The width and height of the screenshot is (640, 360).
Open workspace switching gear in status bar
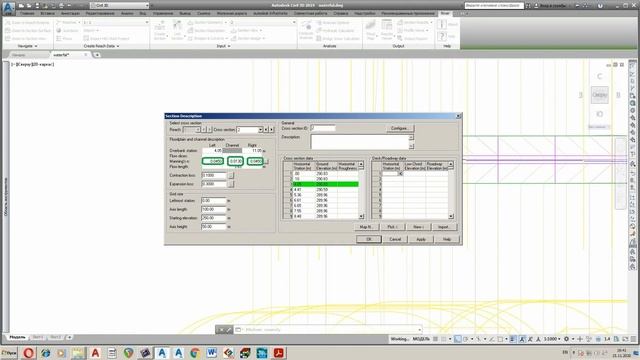click(x=567, y=339)
